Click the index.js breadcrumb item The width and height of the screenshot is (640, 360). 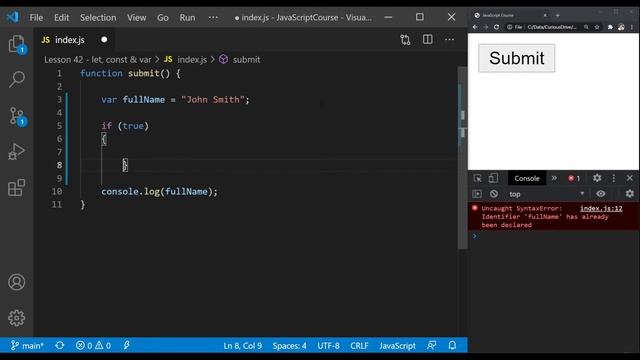(186, 60)
